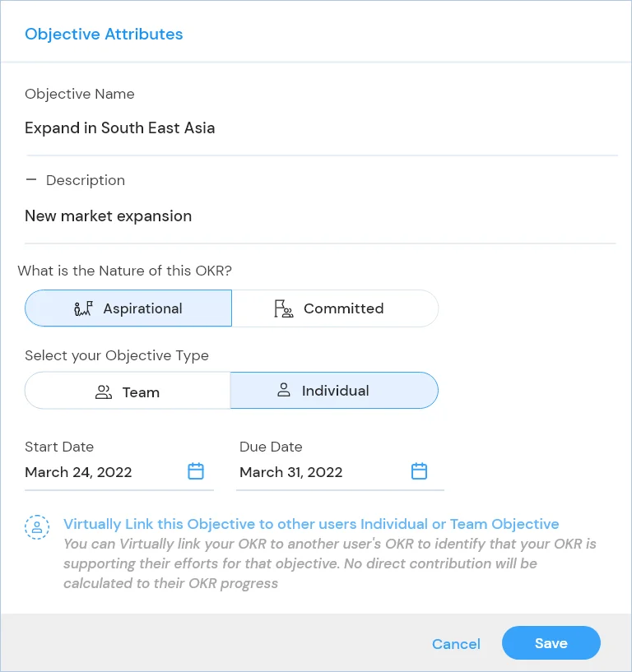Click the Aspirational flag-climber icon
This screenshot has width=632, height=672.
83,309
